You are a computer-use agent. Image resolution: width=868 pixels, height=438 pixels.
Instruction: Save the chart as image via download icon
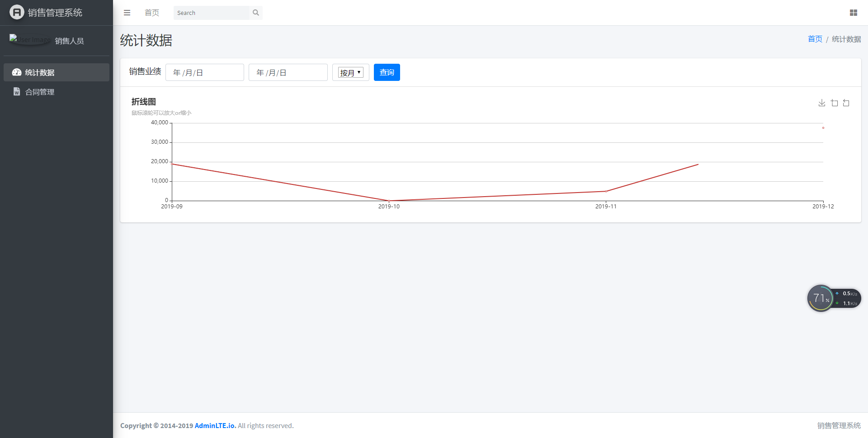click(x=821, y=103)
